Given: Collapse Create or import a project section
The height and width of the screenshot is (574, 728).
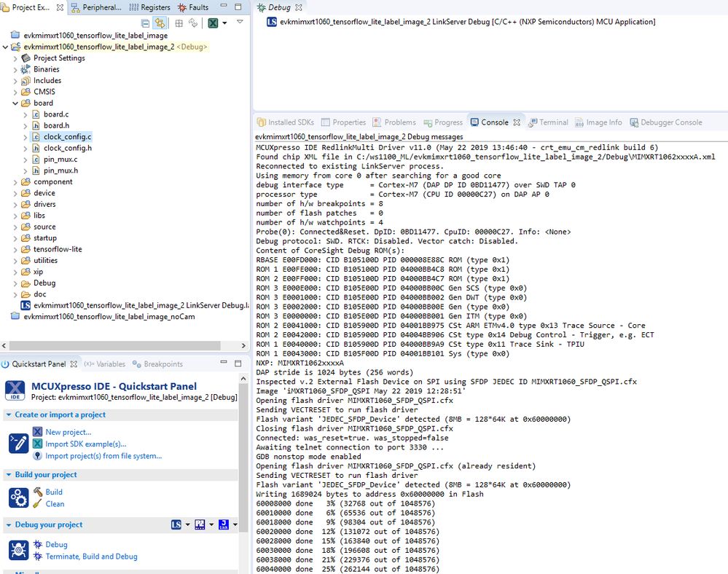Looking at the screenshot, I should pos(8,415).
